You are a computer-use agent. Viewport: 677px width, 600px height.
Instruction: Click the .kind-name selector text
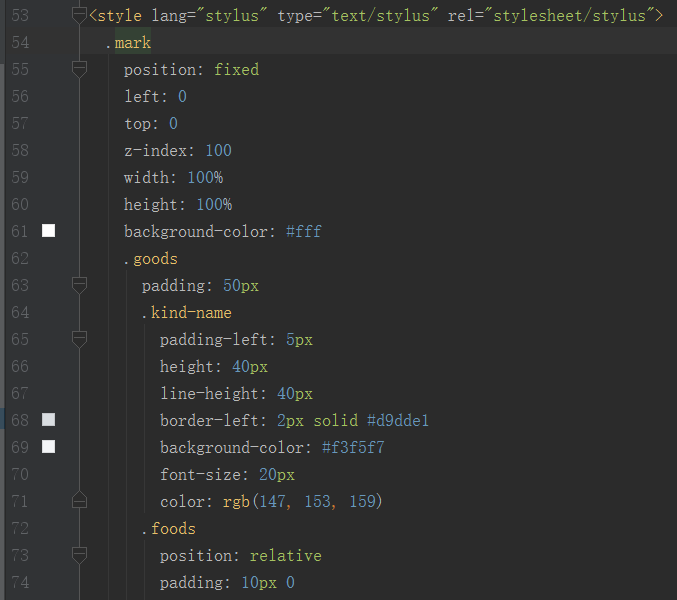pyautogui.click(x=187, y=313)
